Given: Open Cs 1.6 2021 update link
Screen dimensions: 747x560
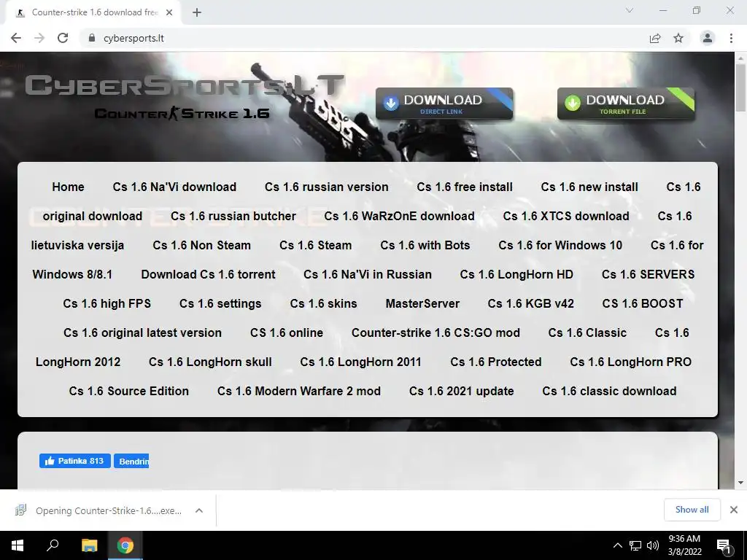Looking at the screenshot, I should (461, 391).
